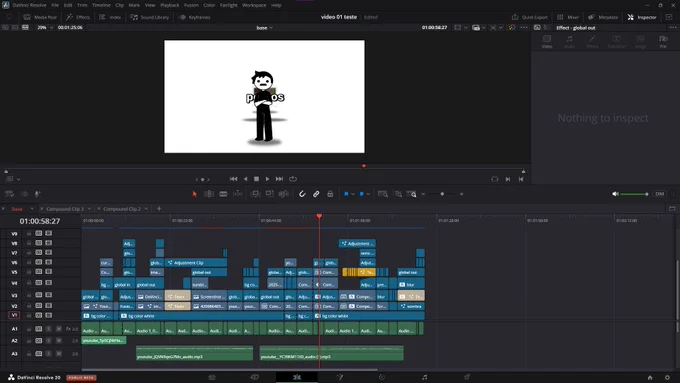Toggle timeline Snapping magnet icon
Screen dimensions: 680x383
click(302, 194)
